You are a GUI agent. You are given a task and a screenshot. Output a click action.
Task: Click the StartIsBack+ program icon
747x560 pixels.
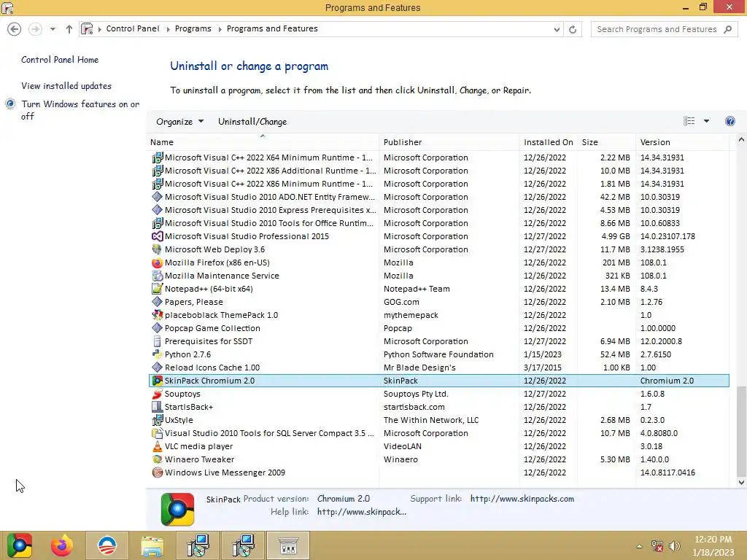[x=158, y=407]
